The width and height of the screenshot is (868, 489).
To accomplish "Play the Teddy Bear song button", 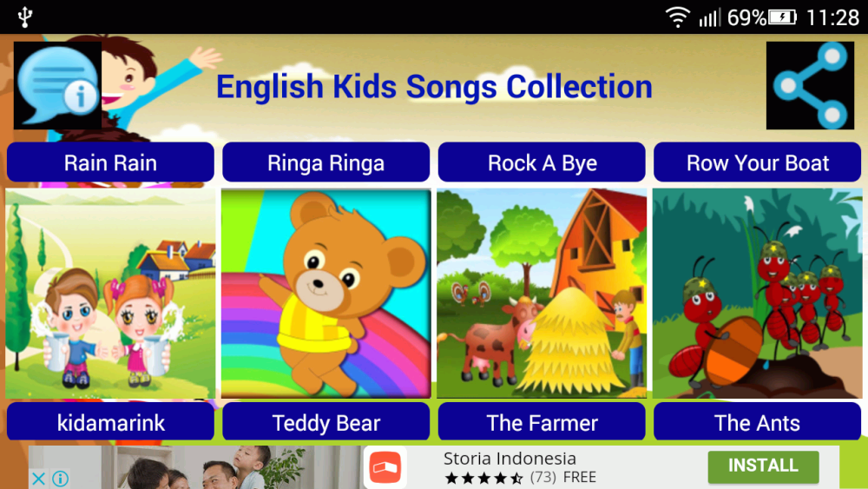I will coord(326,422).
